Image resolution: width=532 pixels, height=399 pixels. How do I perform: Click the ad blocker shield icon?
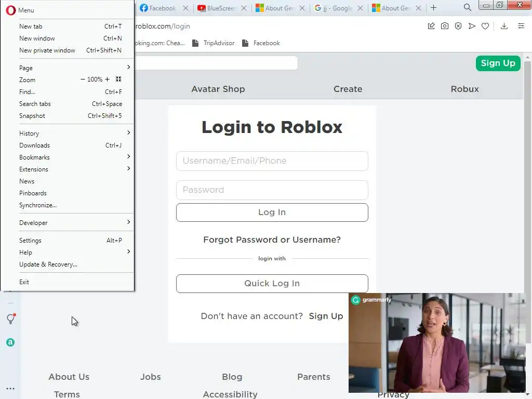458,26
